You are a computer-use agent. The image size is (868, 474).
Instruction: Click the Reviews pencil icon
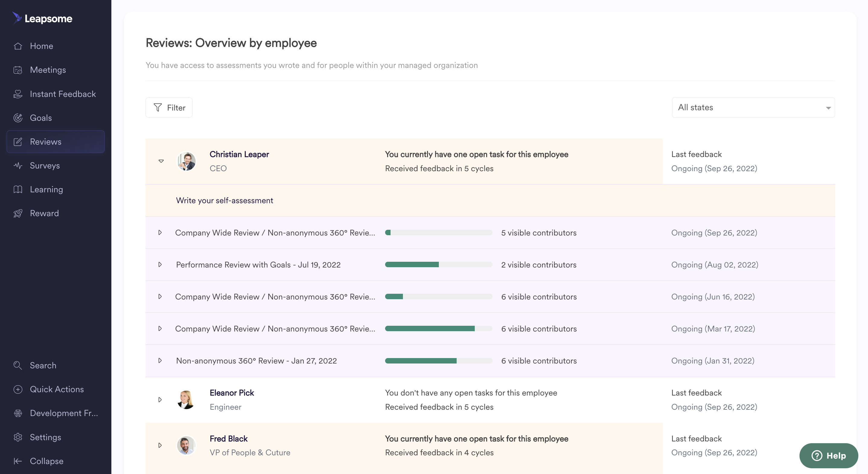click(18, 142)
